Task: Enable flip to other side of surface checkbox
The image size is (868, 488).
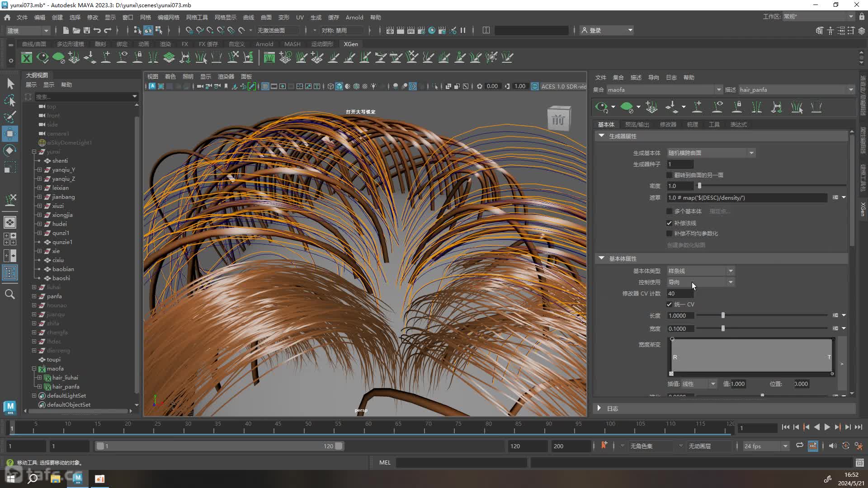Action: pyautogui.click(x=670, y=175)
